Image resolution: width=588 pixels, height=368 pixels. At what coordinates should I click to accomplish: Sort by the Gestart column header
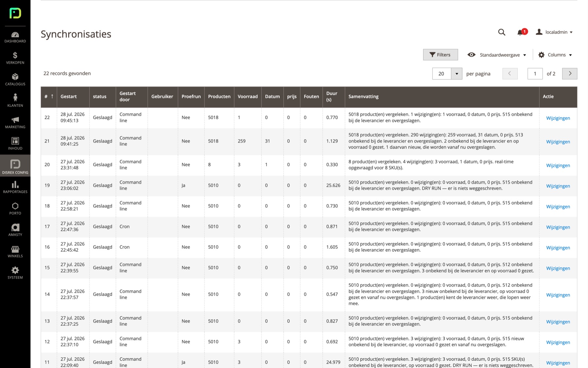(x=73, y=96)
